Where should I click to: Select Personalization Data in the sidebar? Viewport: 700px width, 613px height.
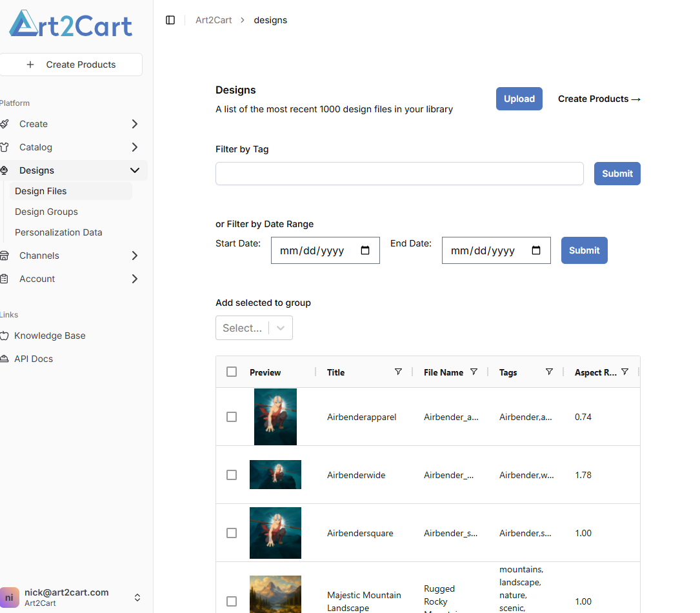58,232
